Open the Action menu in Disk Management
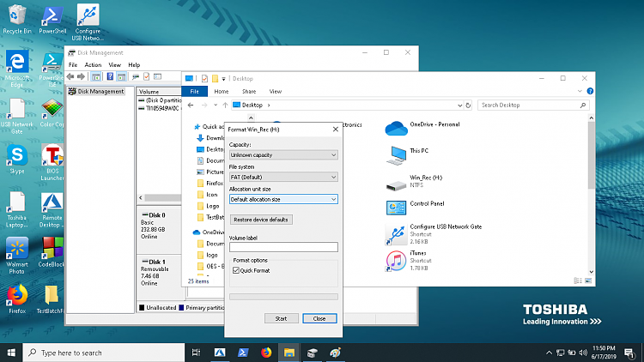Screen dimensions: 644x362 pyautogui.click(x=93, y=65)
